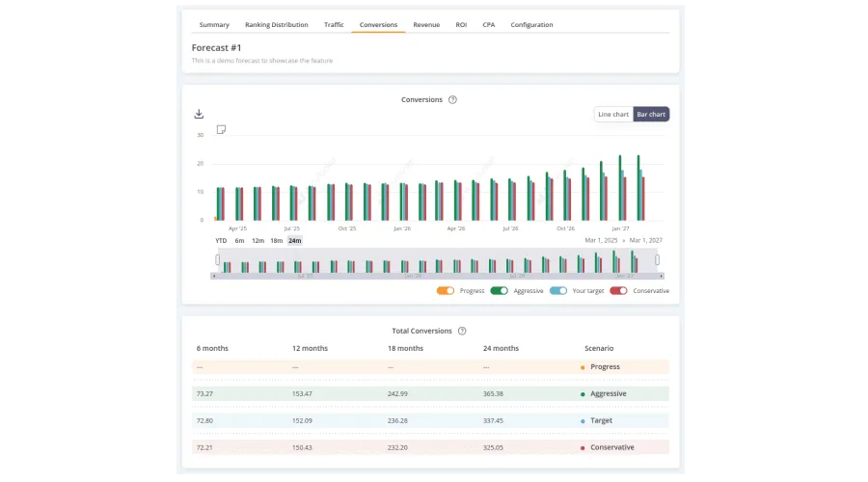Open the Conversions help question mark
This screenshot has height=482, width=868.
[452, 99]
